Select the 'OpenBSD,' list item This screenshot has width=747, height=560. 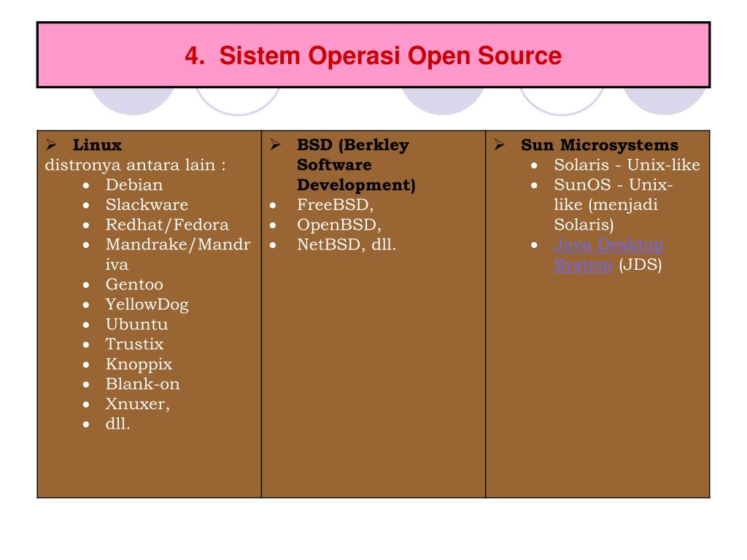coord(339,225)
